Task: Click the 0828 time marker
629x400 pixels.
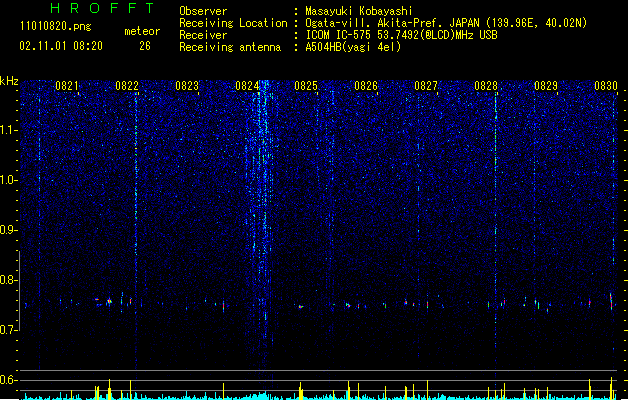Action: 486,86
